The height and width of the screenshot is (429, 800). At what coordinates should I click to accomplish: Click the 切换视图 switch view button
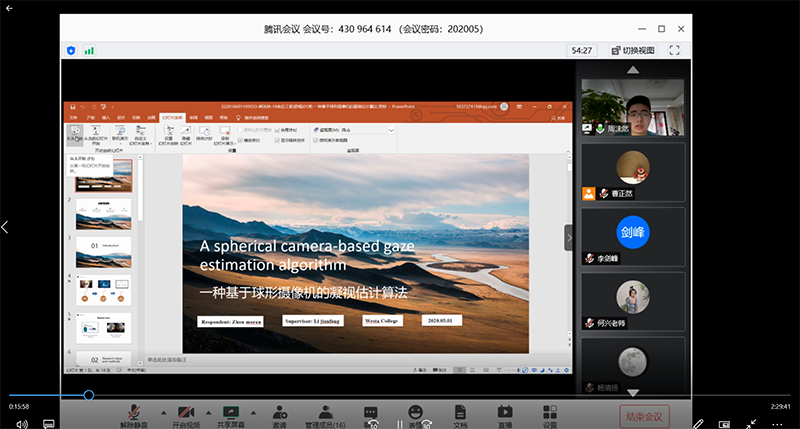click(630, 49)
